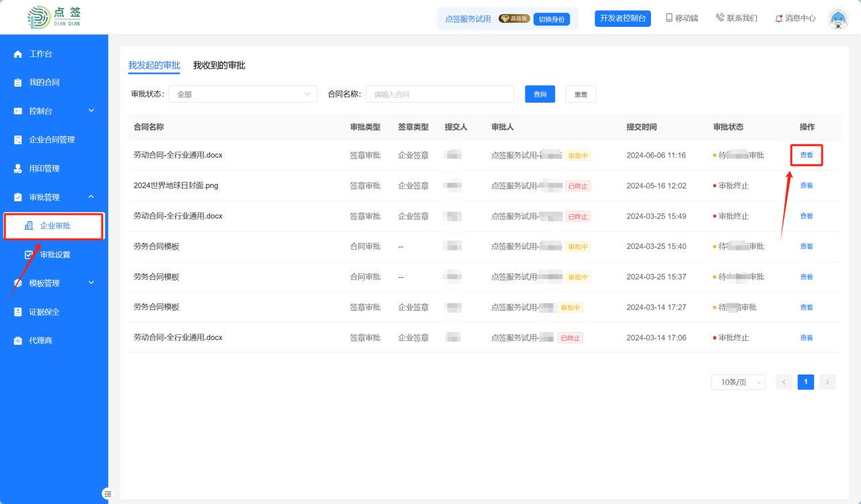
Task: Go to previous page arrow
Action: (x=784, y=382)
